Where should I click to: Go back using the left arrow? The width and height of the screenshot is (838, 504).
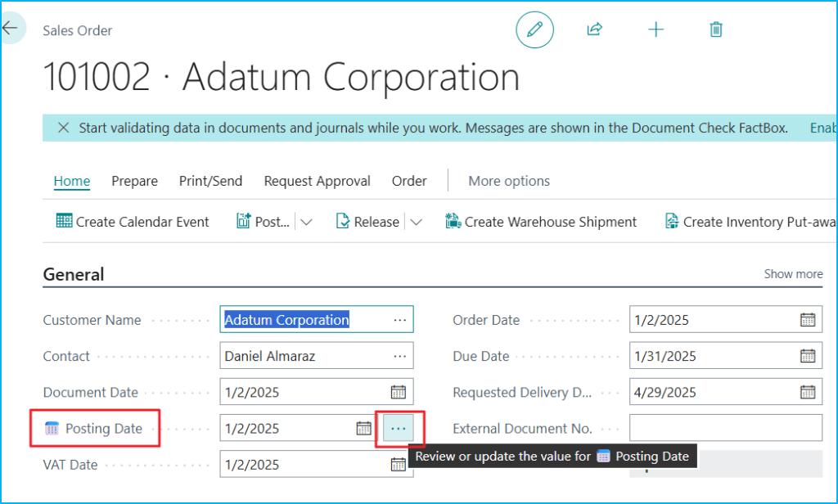coord(10,29)
